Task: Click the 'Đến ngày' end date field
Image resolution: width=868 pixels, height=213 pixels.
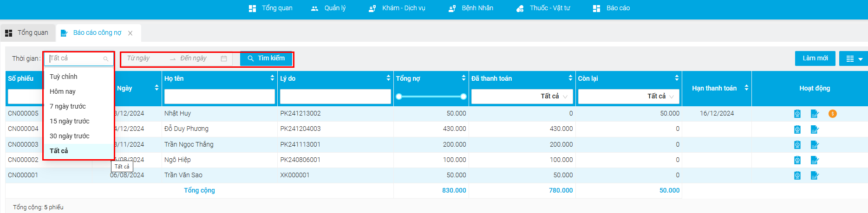Action: [x=199, y=58]
